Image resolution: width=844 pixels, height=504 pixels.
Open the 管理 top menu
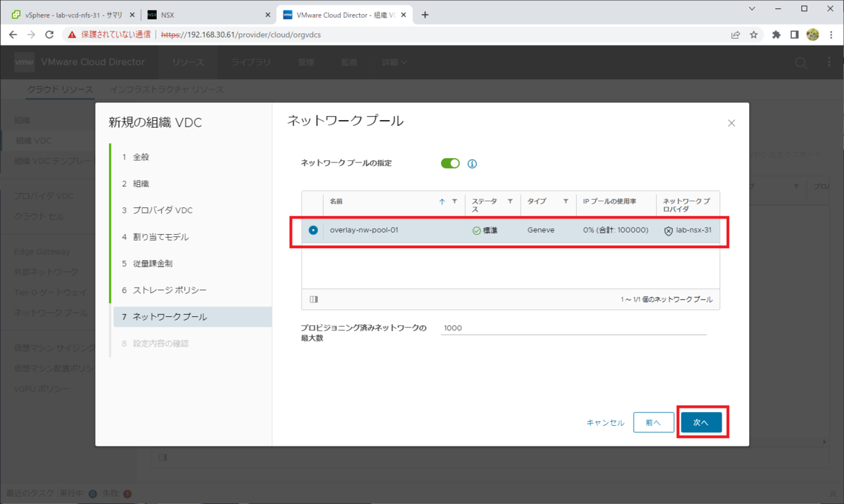coord(306,63)
